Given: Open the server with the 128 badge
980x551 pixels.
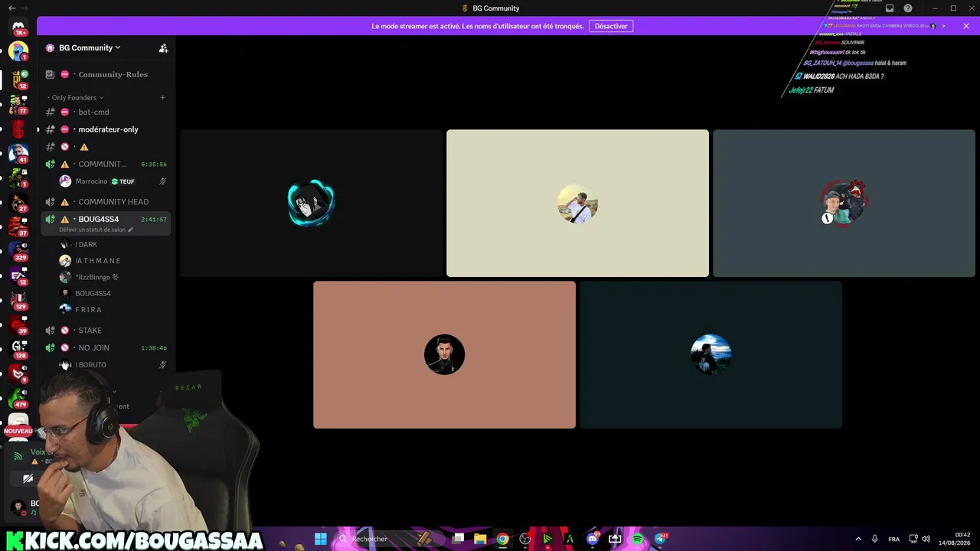Looking at the screenshot, I should click(x=18, y=349).
